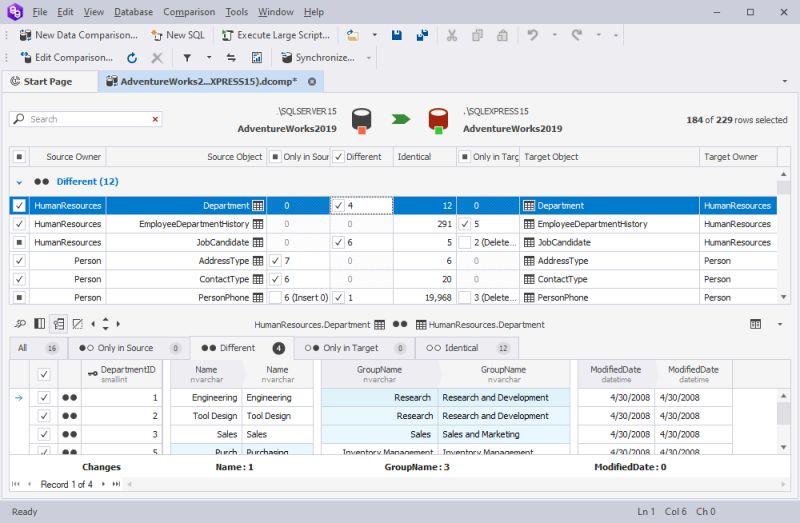Click the filter funnel icon
This screenshot has width=800, height=523.
click(187, 58)
